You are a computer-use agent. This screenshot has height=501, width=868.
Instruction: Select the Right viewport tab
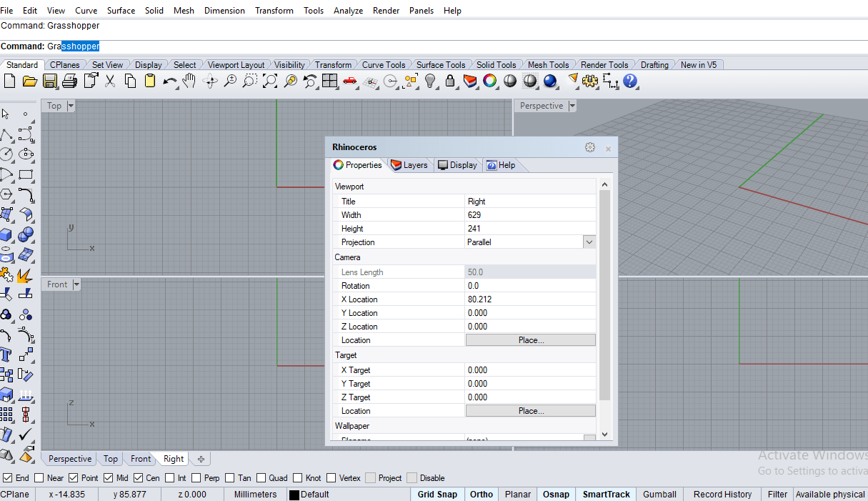point(174,459)
